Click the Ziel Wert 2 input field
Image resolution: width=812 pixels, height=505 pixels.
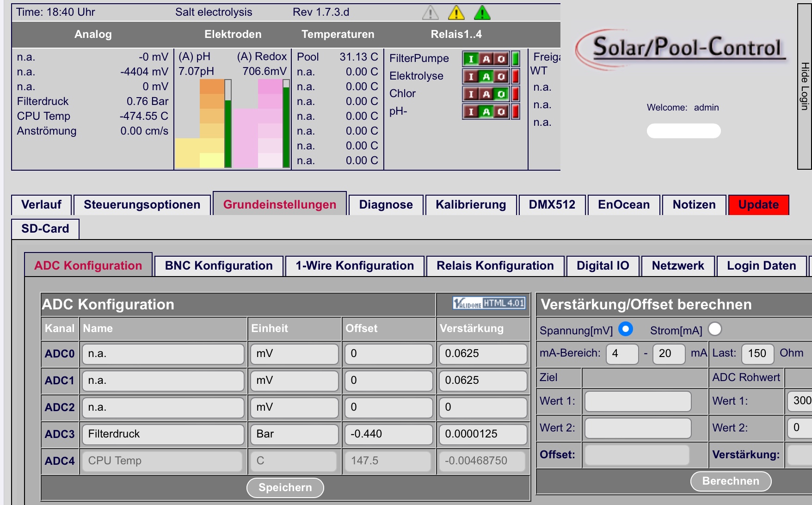click(638, 428)
